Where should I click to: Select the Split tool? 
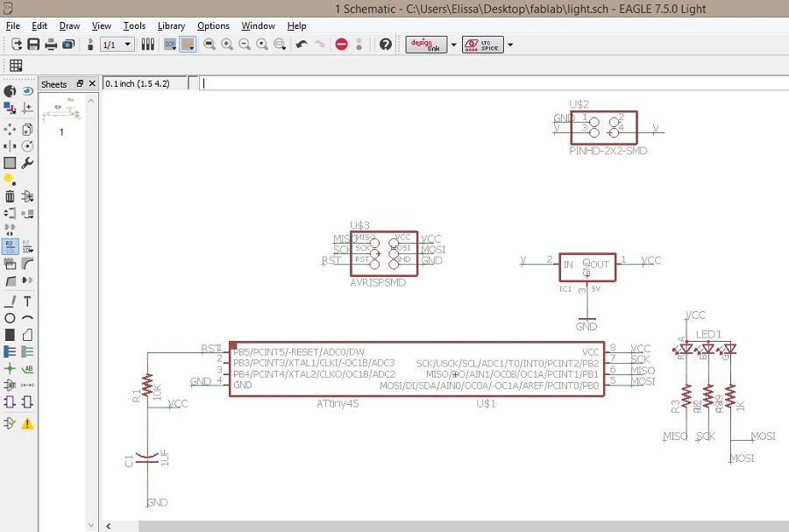click(10, 280)
